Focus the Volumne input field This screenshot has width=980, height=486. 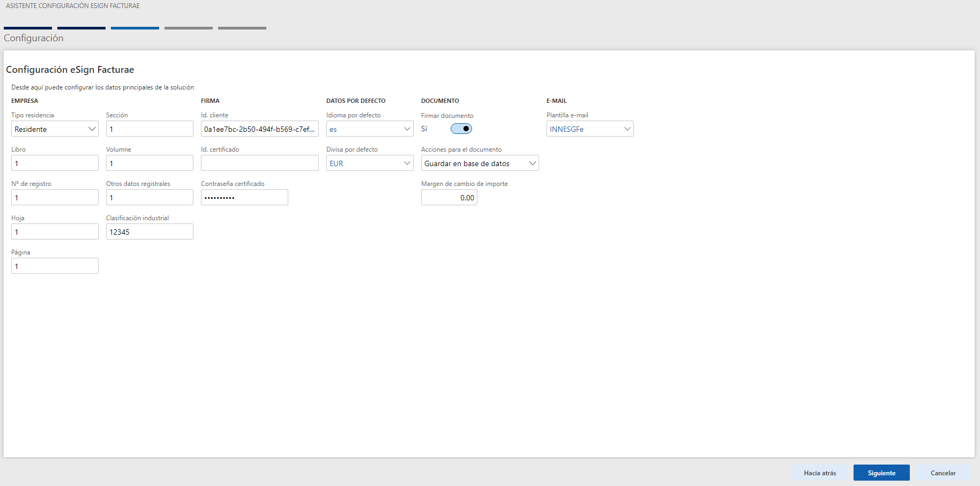coord(149,163)
